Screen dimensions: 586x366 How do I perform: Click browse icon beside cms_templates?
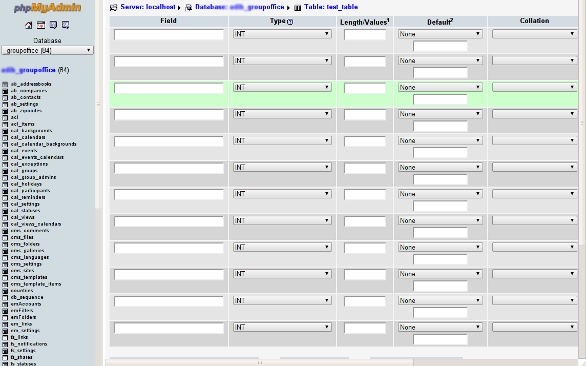[x=5, y=277]
